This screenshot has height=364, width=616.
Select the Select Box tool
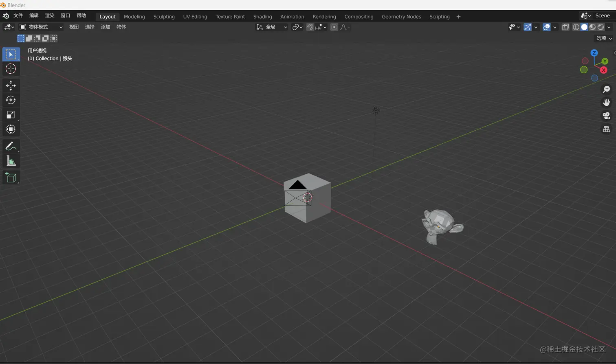coord(11,54)
